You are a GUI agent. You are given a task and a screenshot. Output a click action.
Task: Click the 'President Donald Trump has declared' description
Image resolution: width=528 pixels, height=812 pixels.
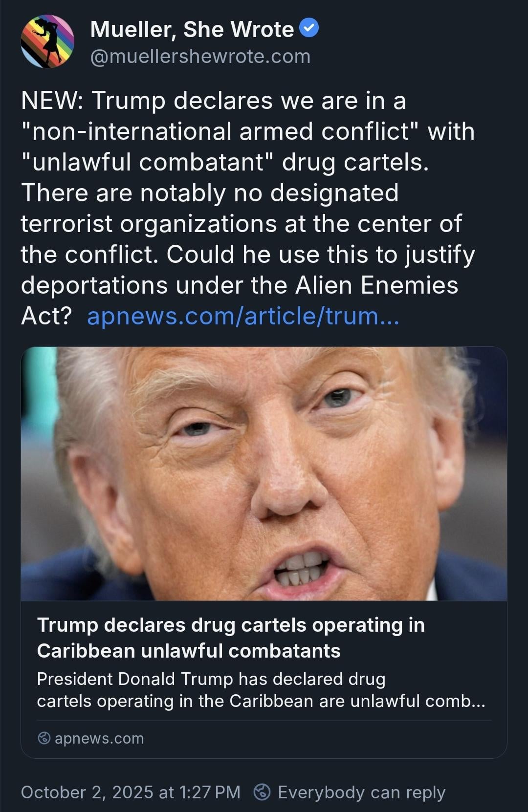211,679
